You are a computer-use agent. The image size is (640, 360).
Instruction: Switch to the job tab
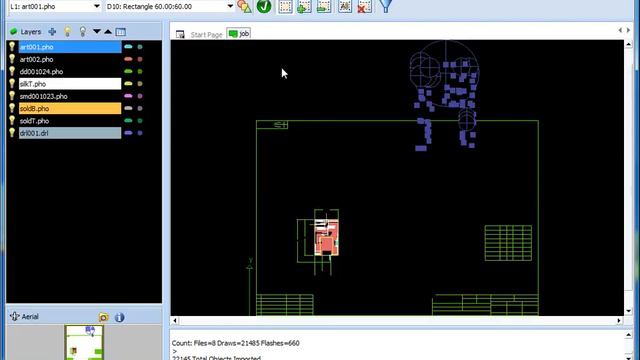(x=239, y=34)
